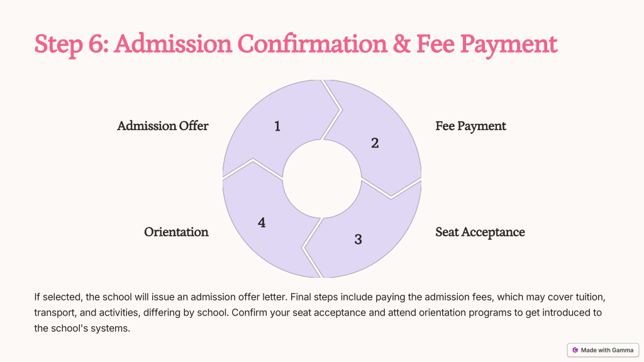Click the numeral 2 in the diagram
Image resolution: width=644 pixels, height=362 pixels.
[x=375, y=143]
